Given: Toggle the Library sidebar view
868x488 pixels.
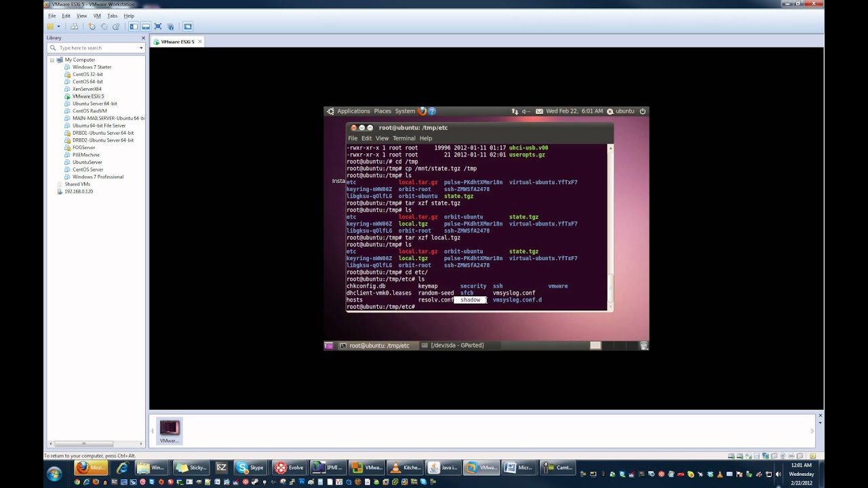Looking at the screenshot, I should click(x=134, y=26).
